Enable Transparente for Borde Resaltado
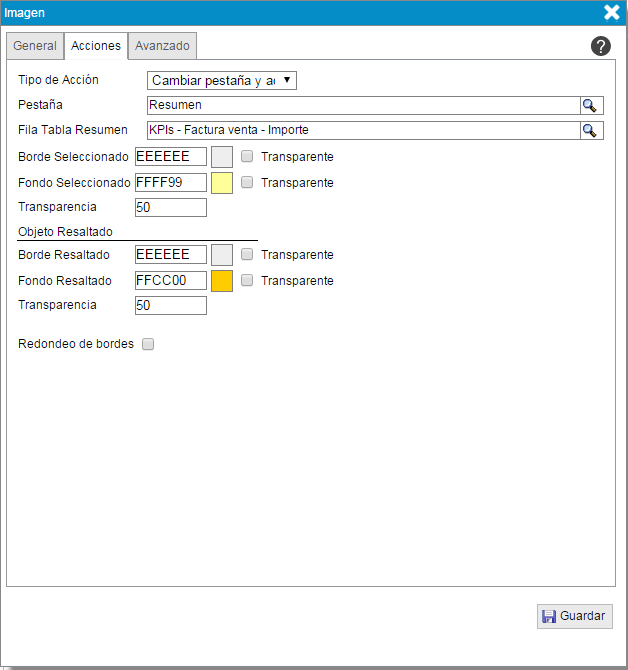The height and width of the screenshot is (670, 628). click(x=247, y=255)
